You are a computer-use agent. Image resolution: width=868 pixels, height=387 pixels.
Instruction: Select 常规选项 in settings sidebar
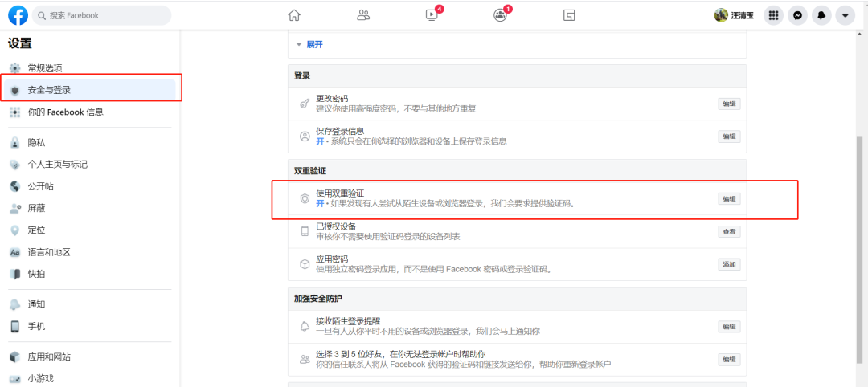click(90, 68)
